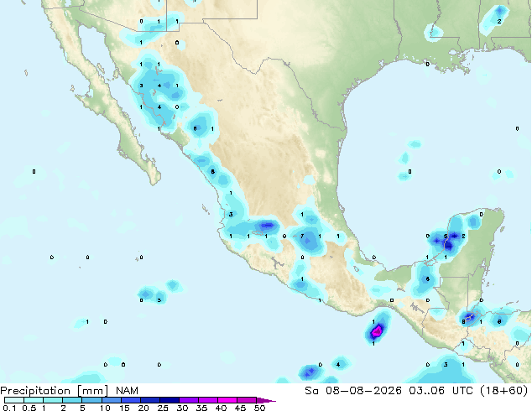Select the '30' legend label
This screenshot has width=532, height=411.
point(182,408)
